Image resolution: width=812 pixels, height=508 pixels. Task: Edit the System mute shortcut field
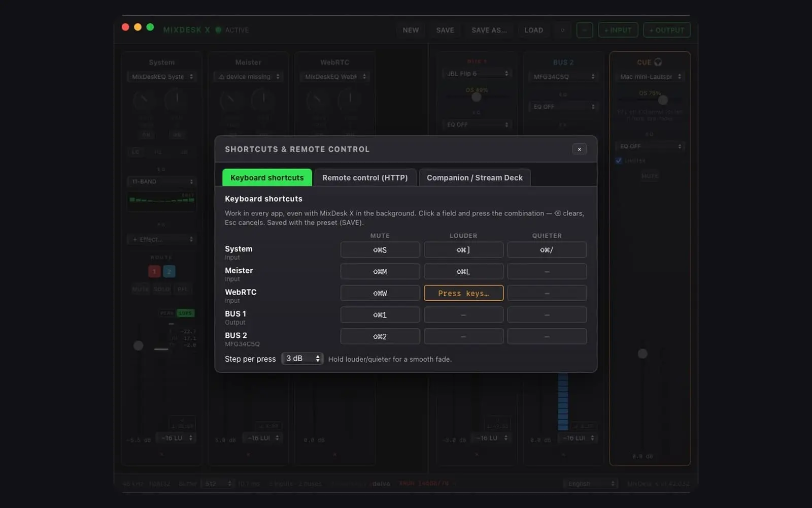(380, 250)
